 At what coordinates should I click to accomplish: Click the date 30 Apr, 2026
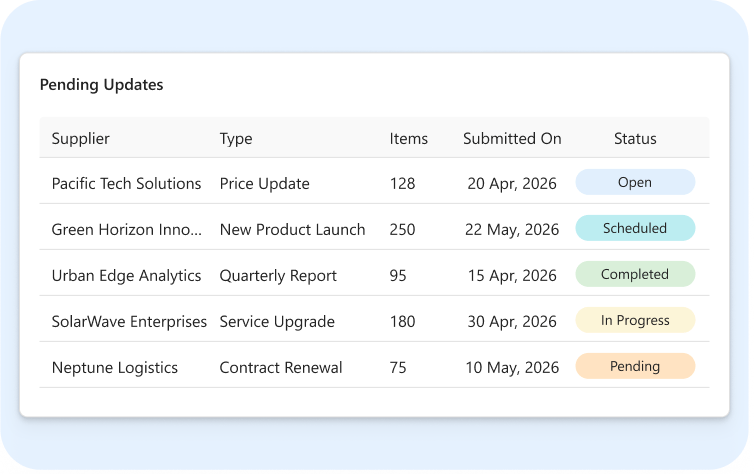[x=512, y=322]
